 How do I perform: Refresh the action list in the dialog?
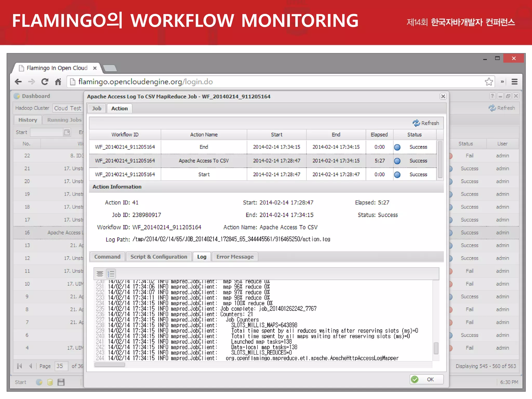coord(426,123)
